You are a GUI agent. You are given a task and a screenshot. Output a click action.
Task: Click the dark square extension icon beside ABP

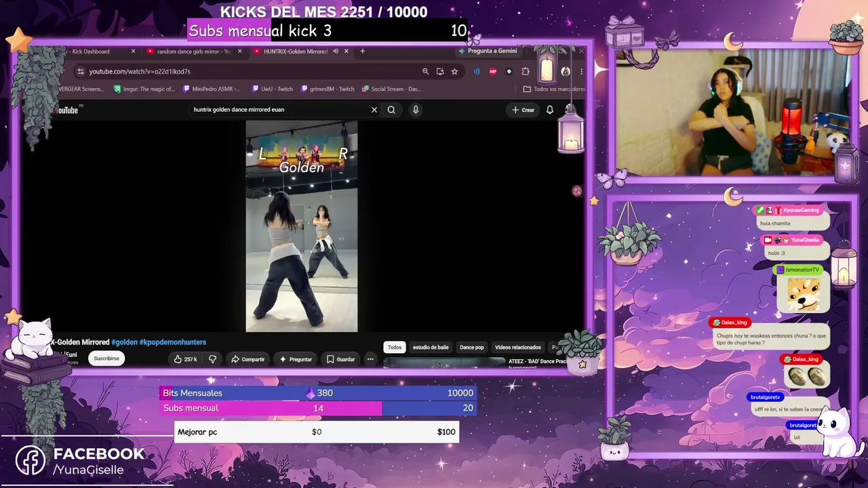coord(509,71)
